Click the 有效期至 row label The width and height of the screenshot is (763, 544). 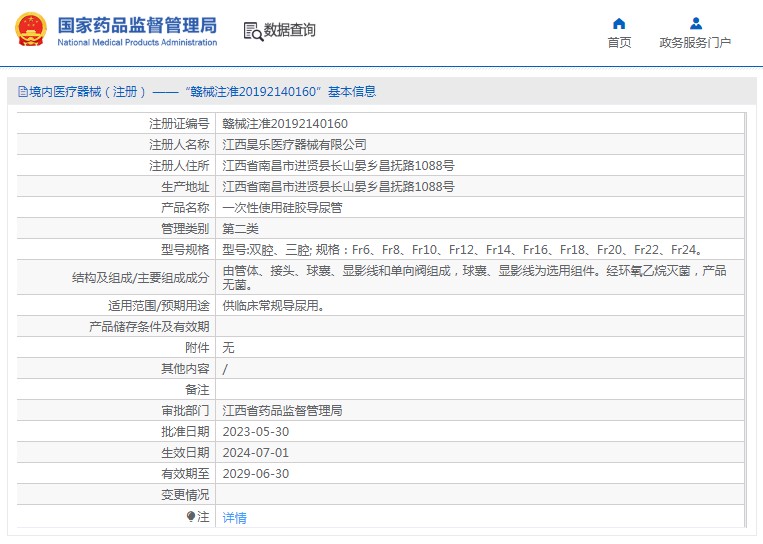185,473
